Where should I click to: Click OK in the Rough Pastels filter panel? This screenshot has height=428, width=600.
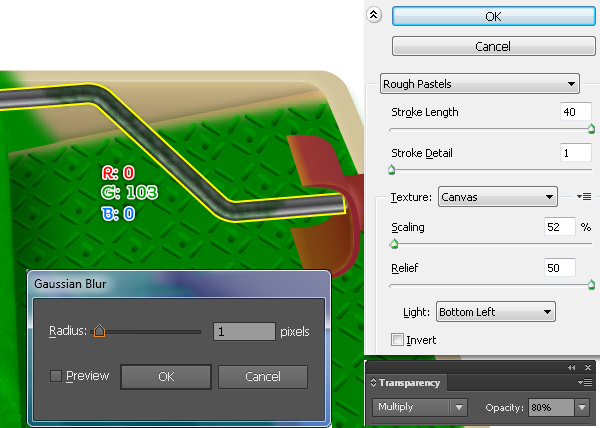click(x=493, y=16)
